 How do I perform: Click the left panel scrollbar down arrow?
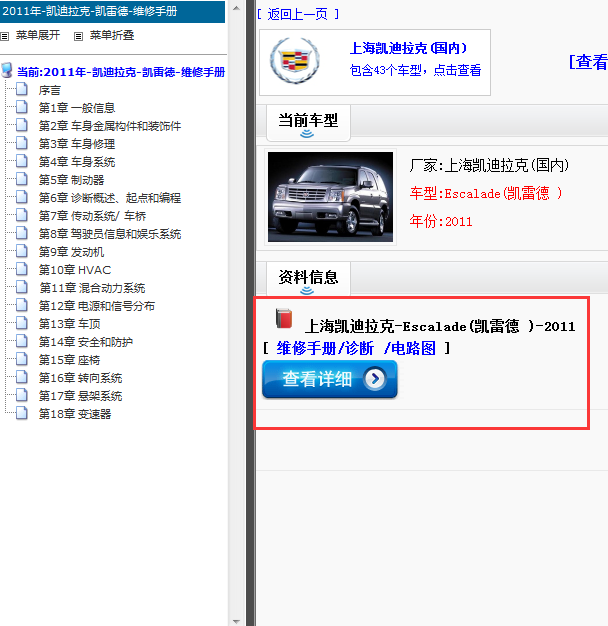click(236, 621)
